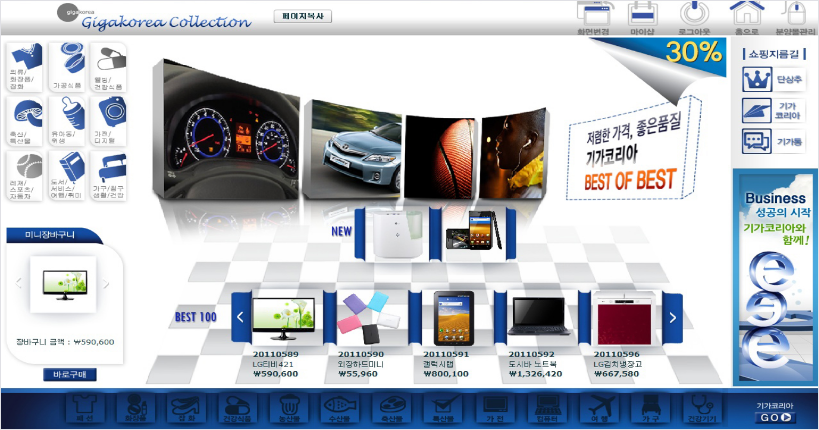Viewport: 819px width, 430px height.
Task: Open the external hard drive product 20110590
Action: pyautogui.click(x=369, y=318)
